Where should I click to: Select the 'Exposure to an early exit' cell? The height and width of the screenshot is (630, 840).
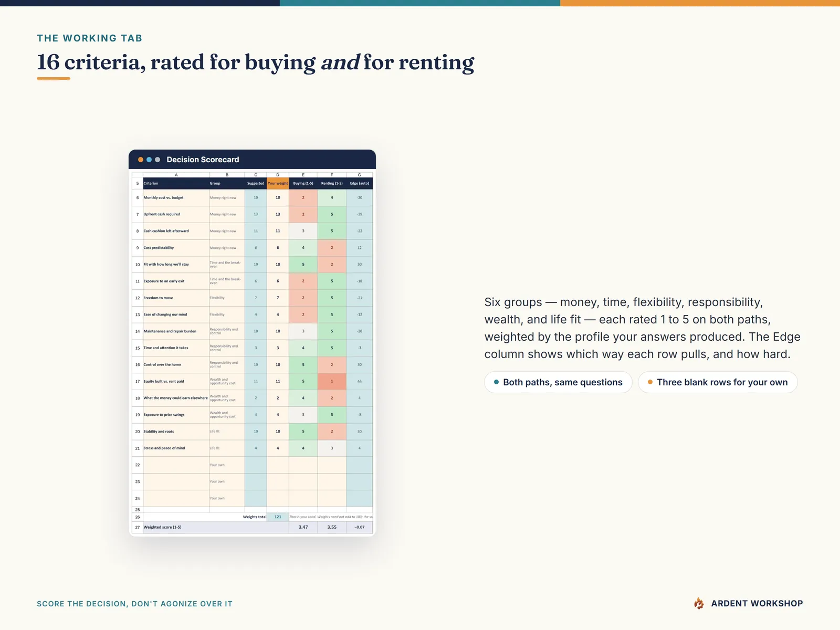[x=176, y=281]
